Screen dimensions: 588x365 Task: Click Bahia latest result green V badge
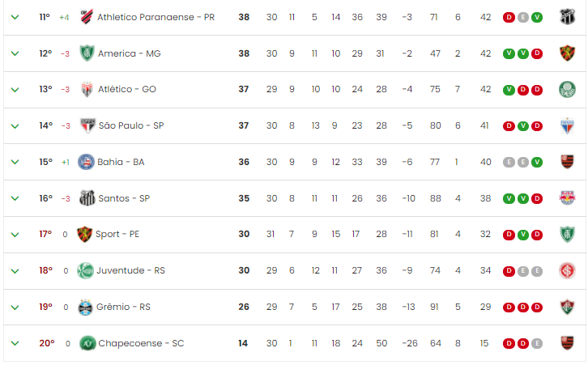coord(537,162)
